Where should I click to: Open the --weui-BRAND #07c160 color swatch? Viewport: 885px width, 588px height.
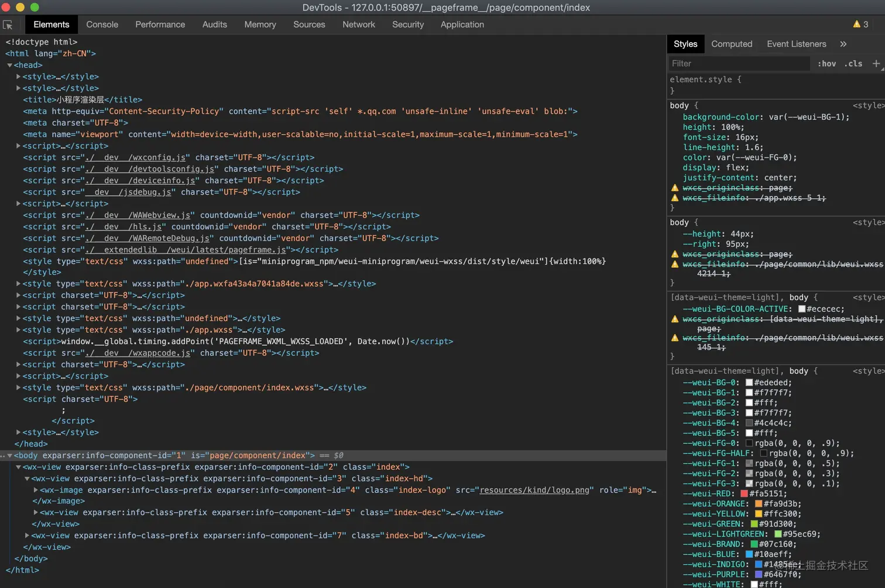754,544
